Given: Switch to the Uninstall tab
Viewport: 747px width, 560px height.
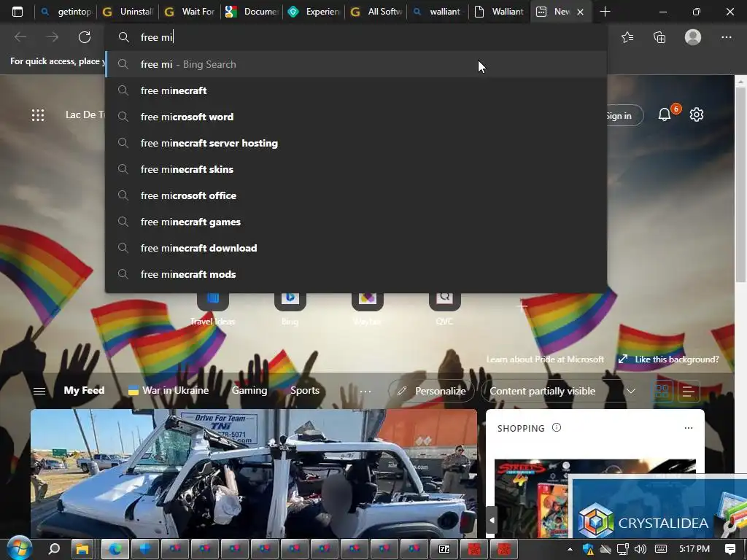Looking at the screenshot, I should (128, 12).
